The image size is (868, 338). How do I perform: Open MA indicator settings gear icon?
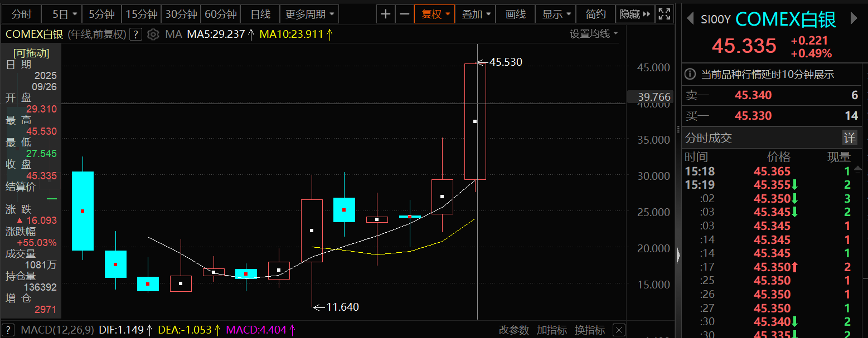pos(153,35)
